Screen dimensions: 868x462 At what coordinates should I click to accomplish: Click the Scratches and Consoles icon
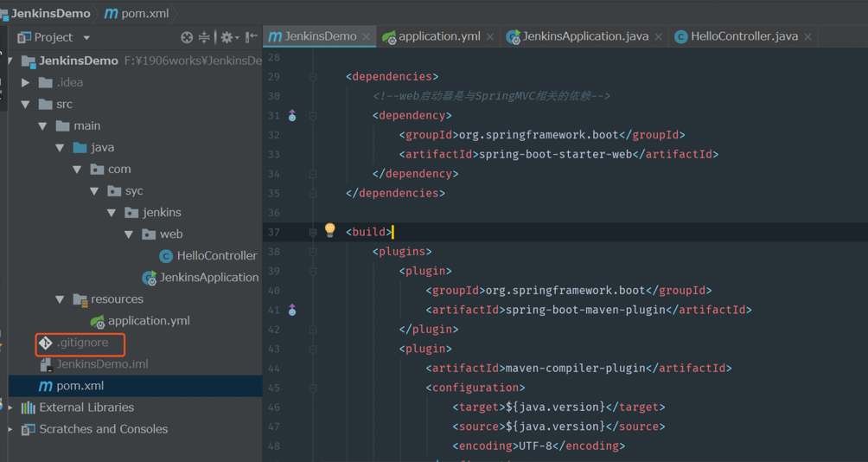(x=28, y=429)
